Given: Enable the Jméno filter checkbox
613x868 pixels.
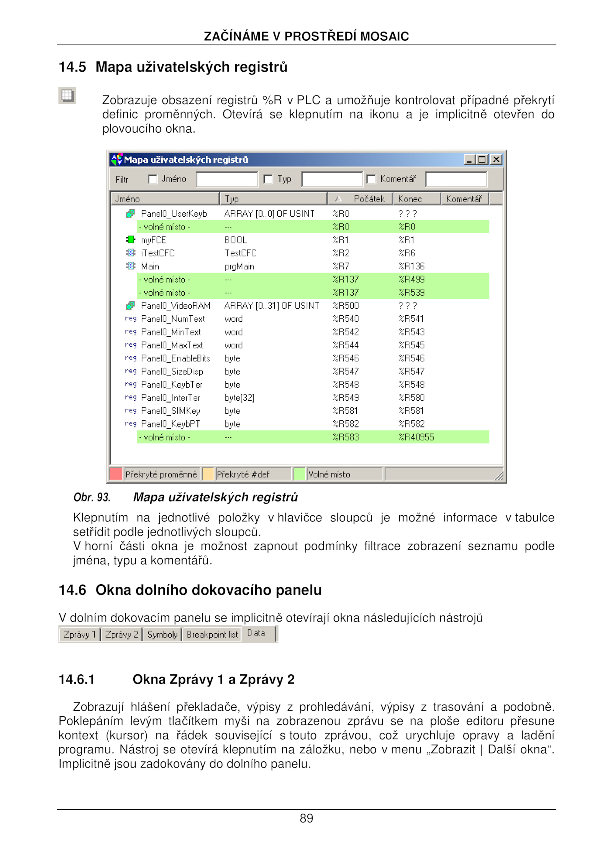Looking at the screenshot, I should click(152, 179).
